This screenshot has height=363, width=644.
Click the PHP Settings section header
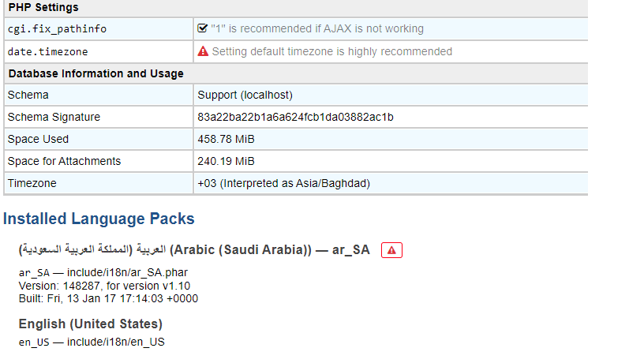[x=43, y=7]
